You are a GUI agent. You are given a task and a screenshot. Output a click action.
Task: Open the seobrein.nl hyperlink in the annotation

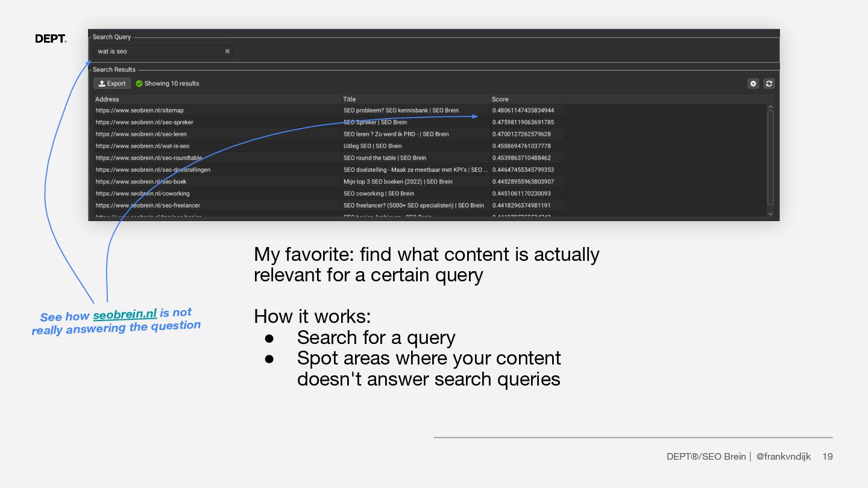click(125, 314)
